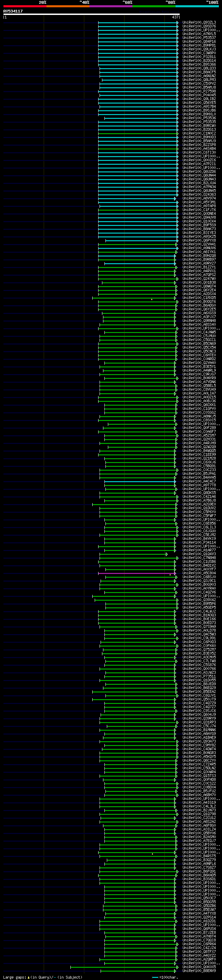
Task: Select hit label UniRef100_B4RST5
Action: 199,856
